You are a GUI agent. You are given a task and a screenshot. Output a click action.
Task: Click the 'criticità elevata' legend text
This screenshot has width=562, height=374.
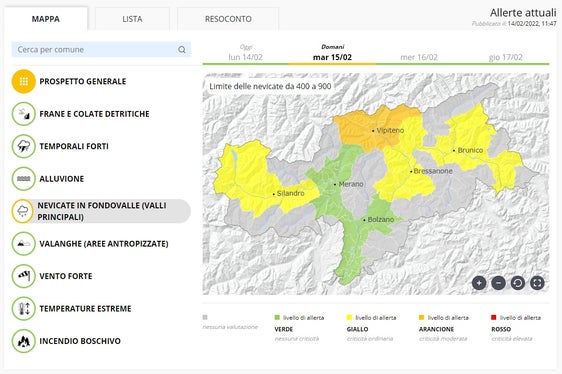(x=512, y=339)
